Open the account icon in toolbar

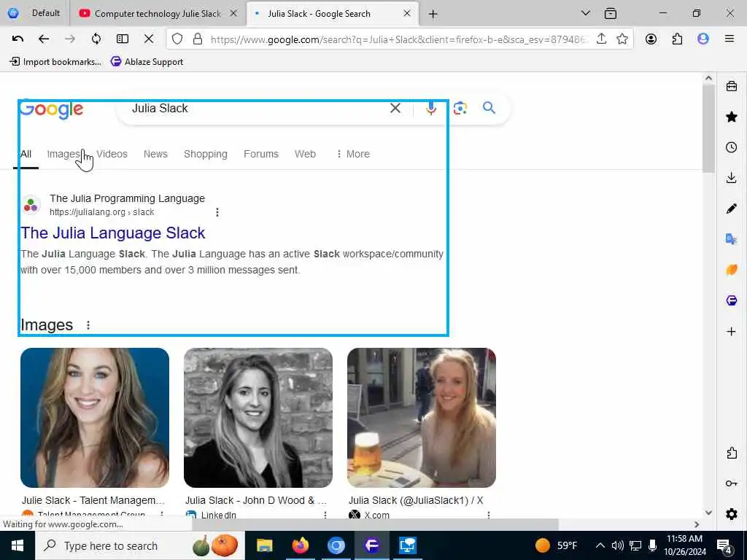[651, 39]
